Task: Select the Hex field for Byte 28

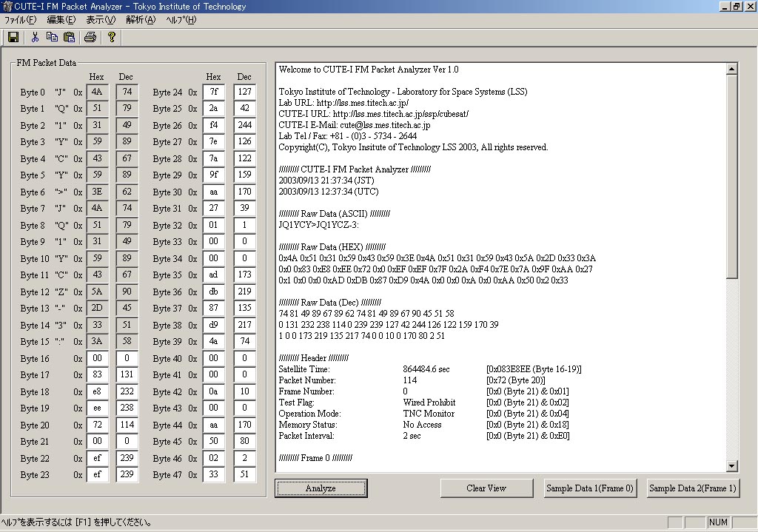Action: point(214,159)
